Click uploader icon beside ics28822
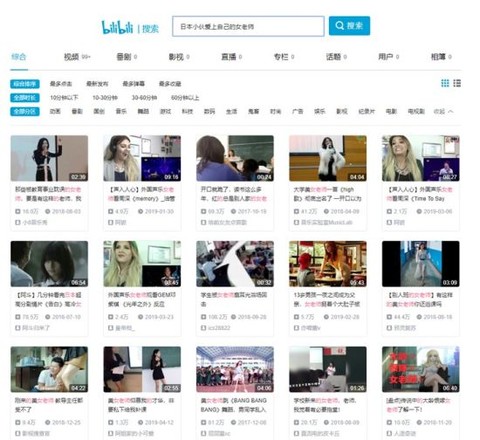The image size is (480, 440). tap(203, 328)
